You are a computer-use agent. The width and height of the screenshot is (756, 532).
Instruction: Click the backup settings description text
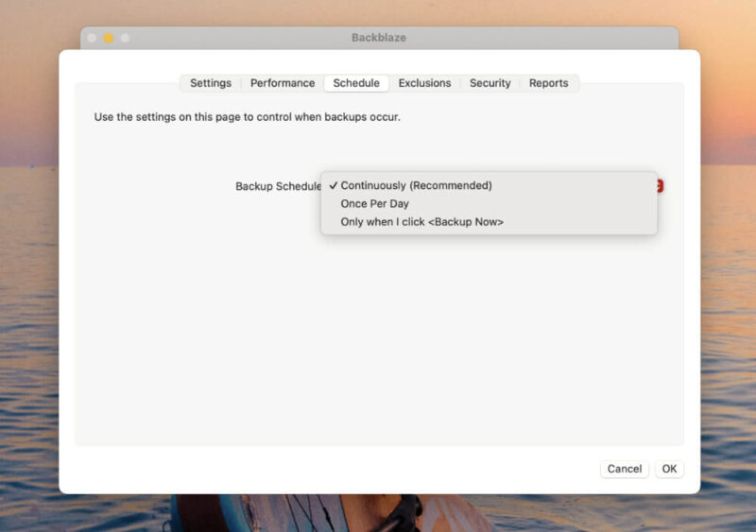click(x=247, y=117)
